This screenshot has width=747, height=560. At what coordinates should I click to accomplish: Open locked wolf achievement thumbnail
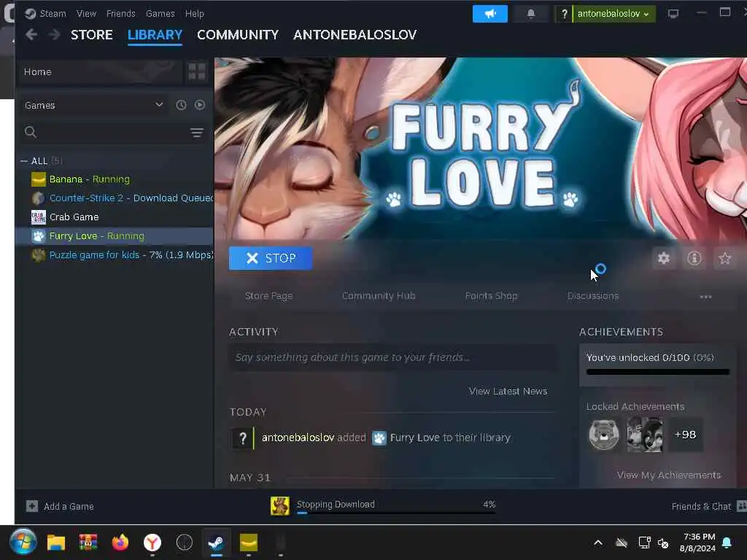645,435
